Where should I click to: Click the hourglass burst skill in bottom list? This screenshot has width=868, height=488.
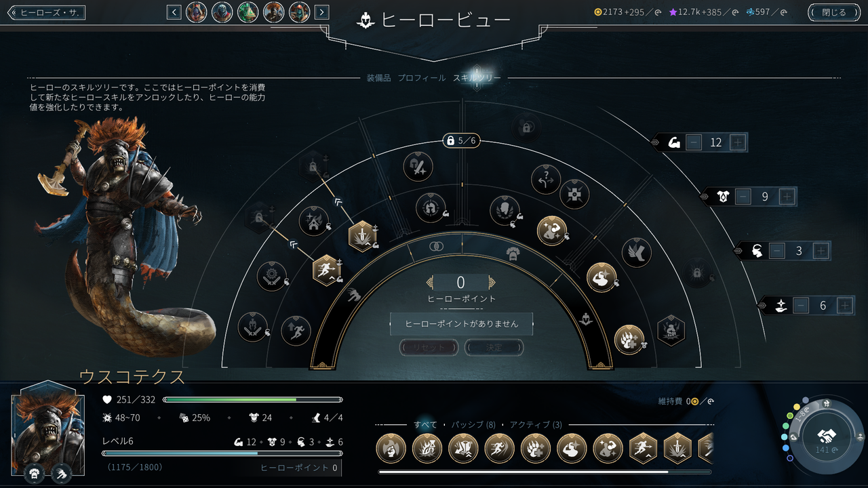click(427, 448)
